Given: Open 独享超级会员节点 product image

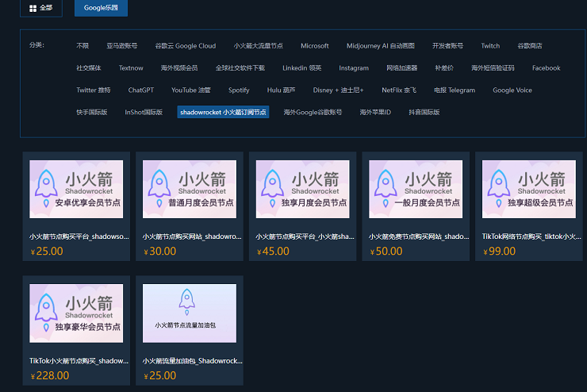Looking at the screenshot, I should (529, 189).
